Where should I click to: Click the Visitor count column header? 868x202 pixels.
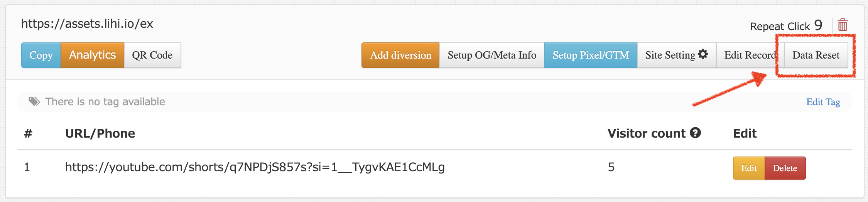pos(646,133)
